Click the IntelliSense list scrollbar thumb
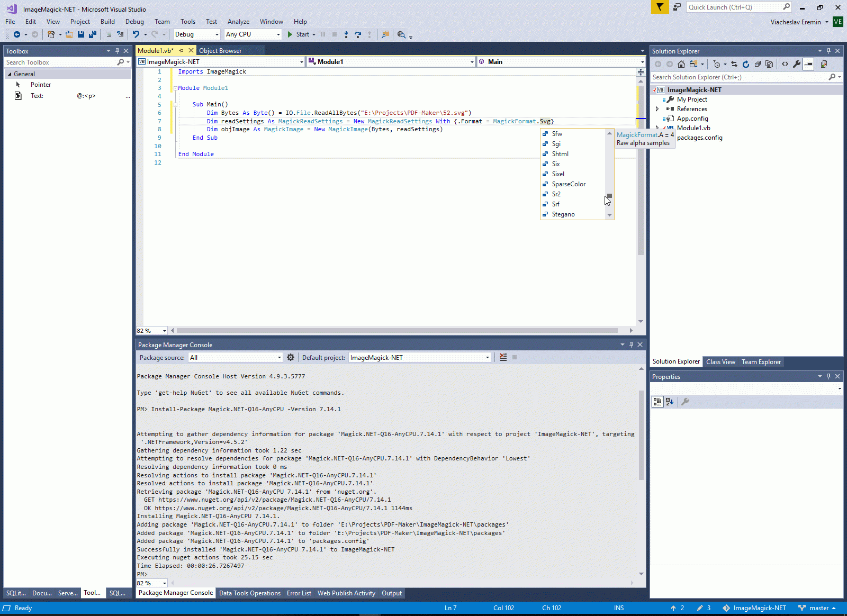The image size is (847, 616). tap(609, 196)
